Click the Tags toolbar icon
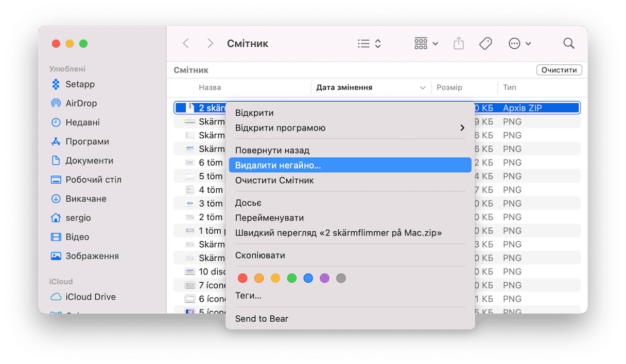The image size is (626, 364). (485, 44)
